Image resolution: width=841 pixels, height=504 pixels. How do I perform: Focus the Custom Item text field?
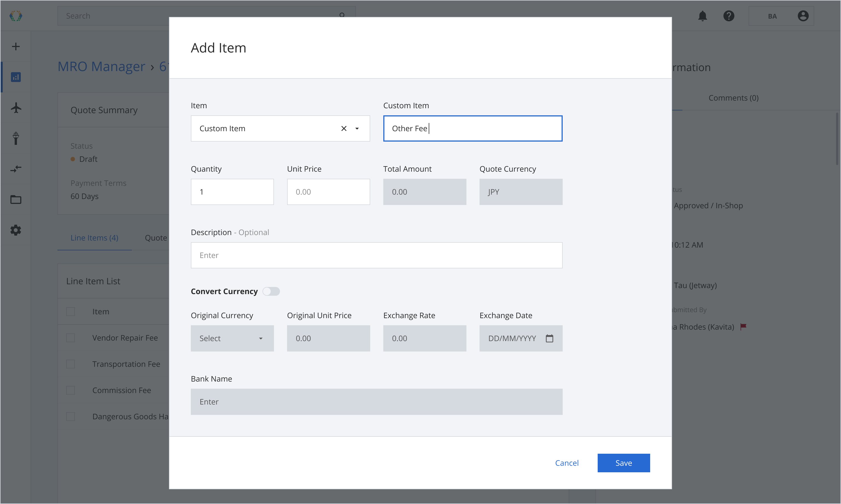click(x=473, y=128)
